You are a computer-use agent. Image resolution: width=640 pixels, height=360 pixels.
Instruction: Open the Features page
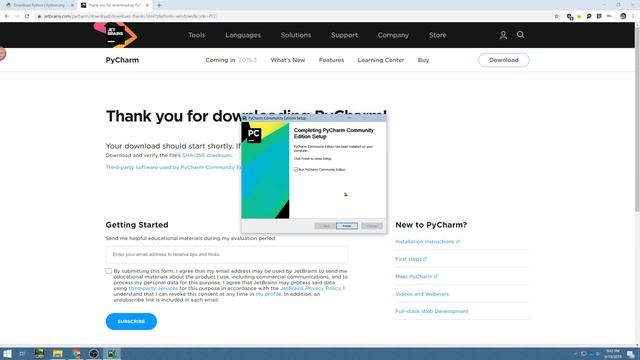click(x=331, y=60)
